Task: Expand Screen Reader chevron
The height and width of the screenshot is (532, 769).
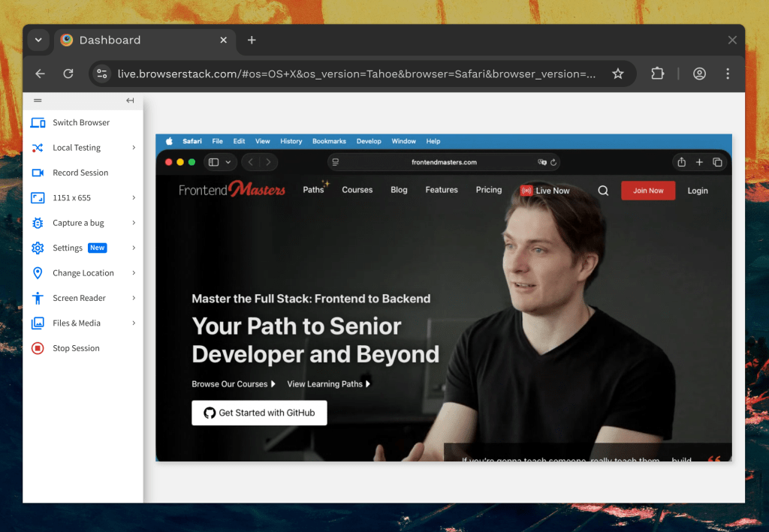Action: 134,298
